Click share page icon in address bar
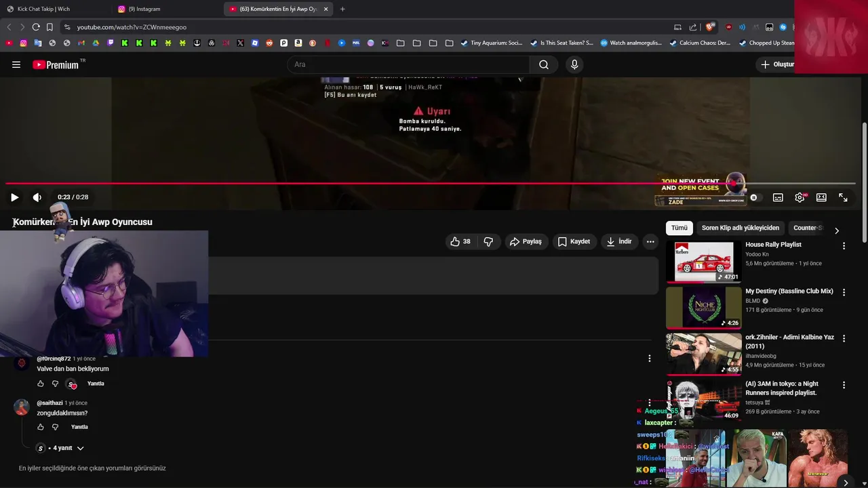The width and height of the screenshot is (868, 488). [692, 27]
